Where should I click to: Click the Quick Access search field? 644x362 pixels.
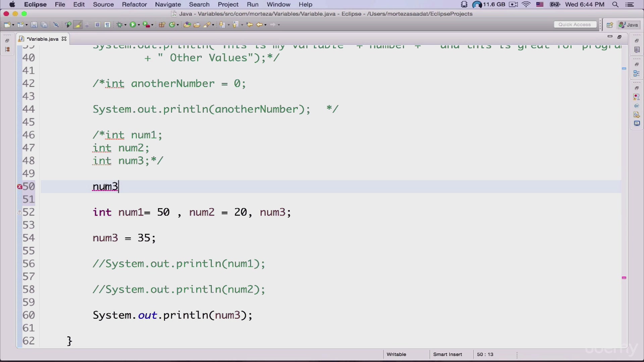coord(575,24)
